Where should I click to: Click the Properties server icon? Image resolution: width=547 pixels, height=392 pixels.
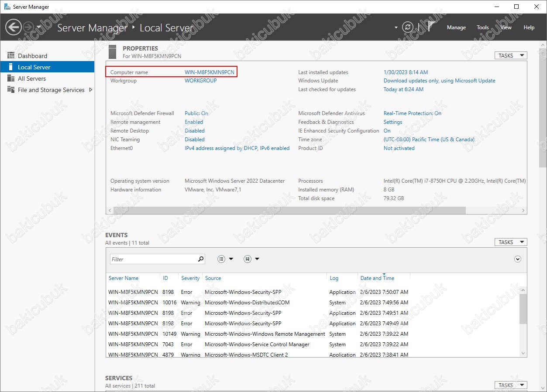point(113,51)
